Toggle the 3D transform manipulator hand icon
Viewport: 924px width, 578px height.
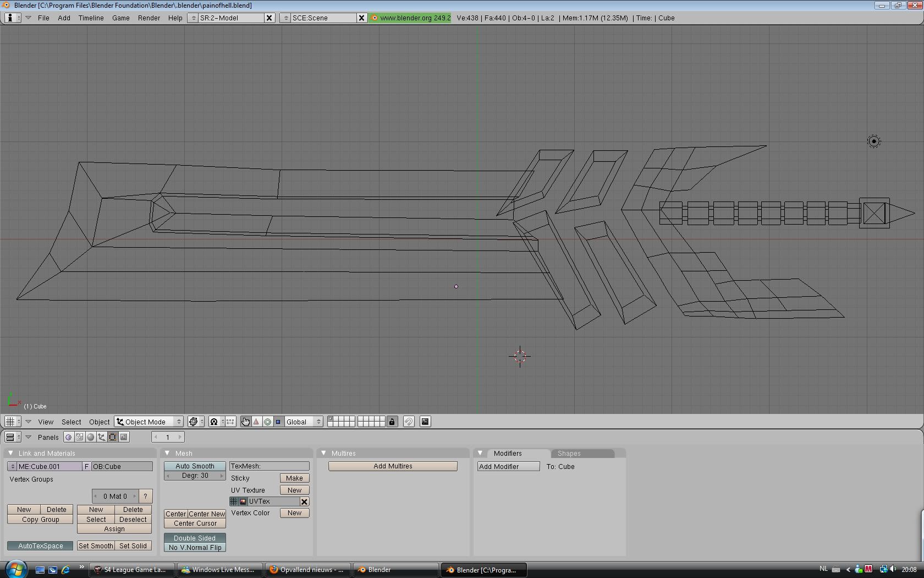245,422
